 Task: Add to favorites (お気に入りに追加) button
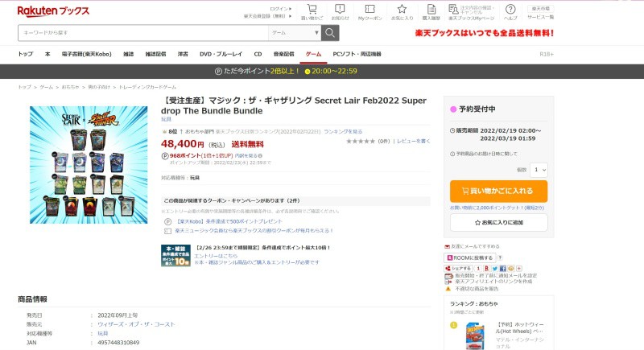click(x=498, y=222)
